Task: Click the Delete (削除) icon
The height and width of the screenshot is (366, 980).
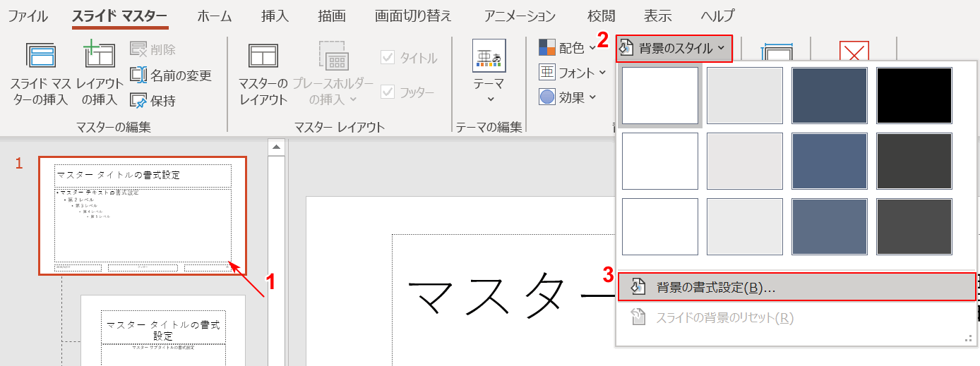Action: (138, 49)
